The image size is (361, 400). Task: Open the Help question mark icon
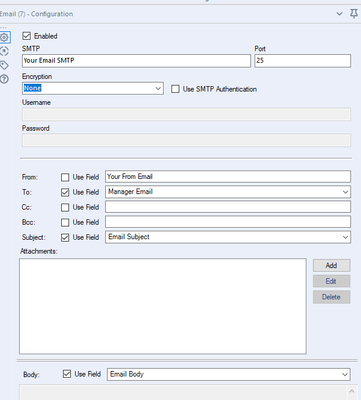4,79
